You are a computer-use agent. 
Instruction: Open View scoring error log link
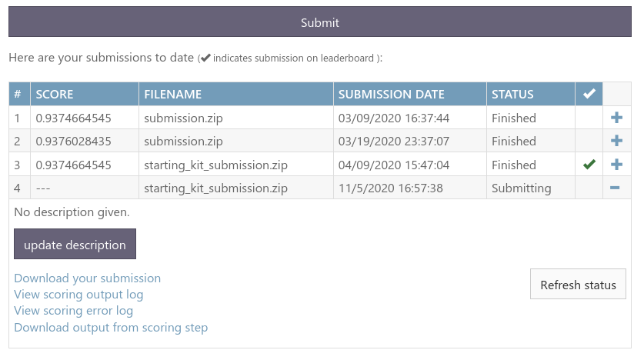[74, 311]
